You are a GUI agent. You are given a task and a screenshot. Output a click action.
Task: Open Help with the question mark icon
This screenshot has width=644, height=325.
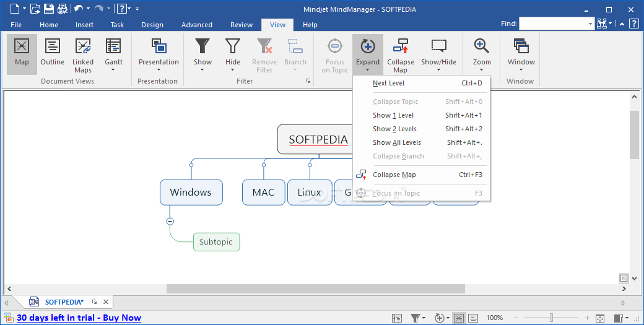(x=633, y=24)
